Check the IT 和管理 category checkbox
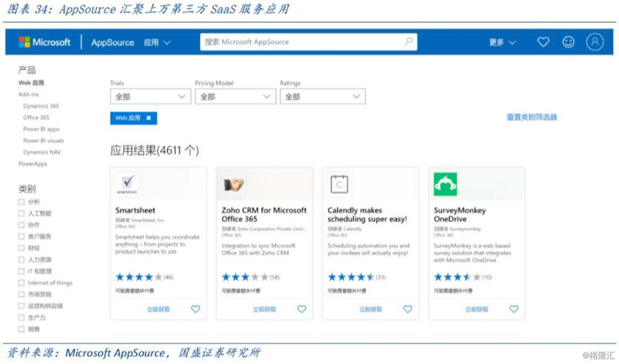The width and height of the screenshot is (619, 364). pos(21,271)
